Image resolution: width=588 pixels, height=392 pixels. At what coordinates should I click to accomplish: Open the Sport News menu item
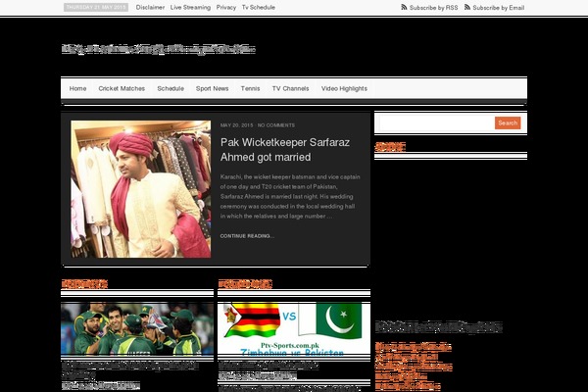pyautogui.click(x=212, y=88)
